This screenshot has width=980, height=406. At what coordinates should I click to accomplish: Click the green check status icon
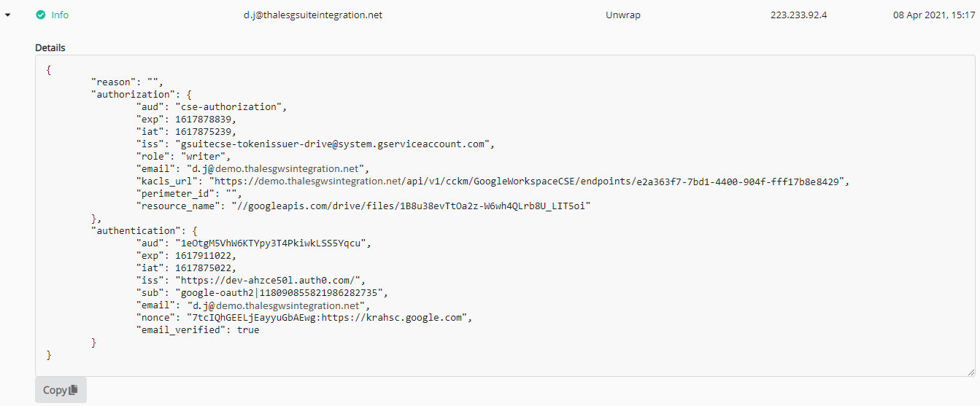[x=40, y=15]
